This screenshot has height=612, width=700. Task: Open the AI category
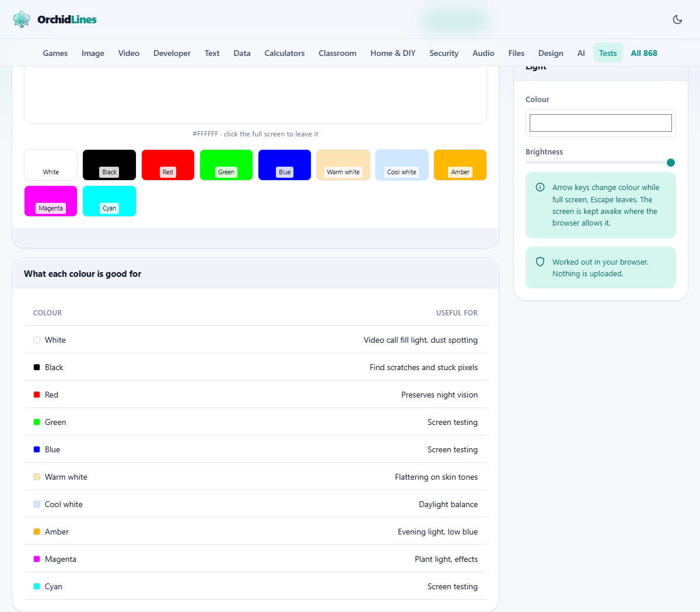[x=581, y=53]
